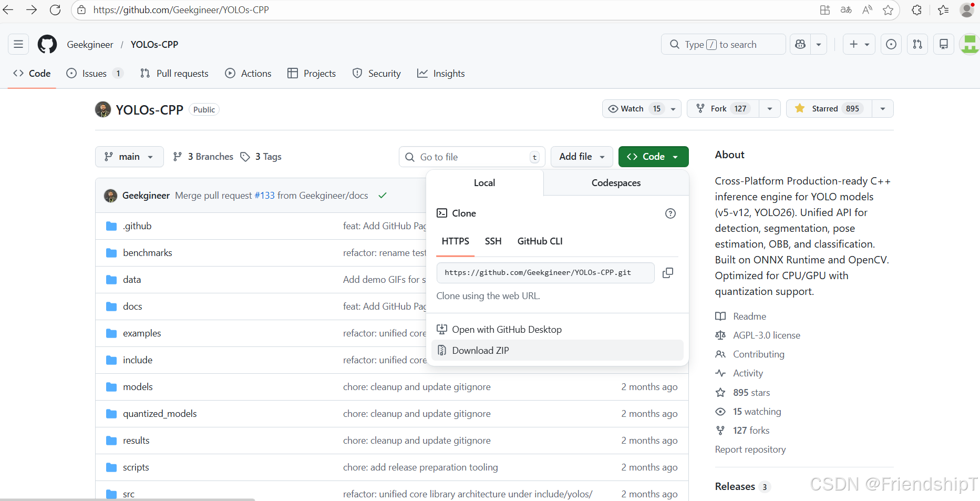Copy the clone URL to the clipboard
Viewport: 980px width, 501px height.
(x=668, y=273)
